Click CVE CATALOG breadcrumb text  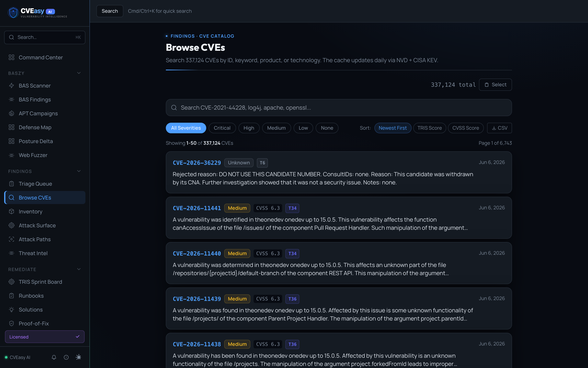217,36
